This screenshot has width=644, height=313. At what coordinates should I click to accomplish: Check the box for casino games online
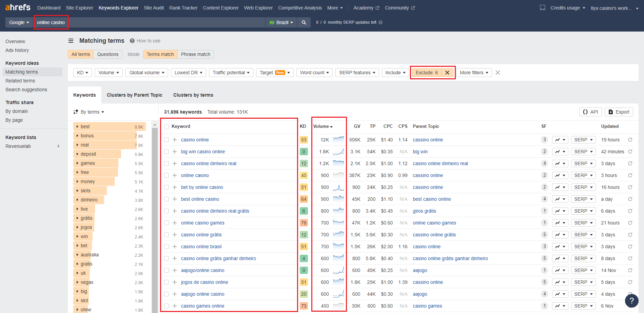(167, 306)
